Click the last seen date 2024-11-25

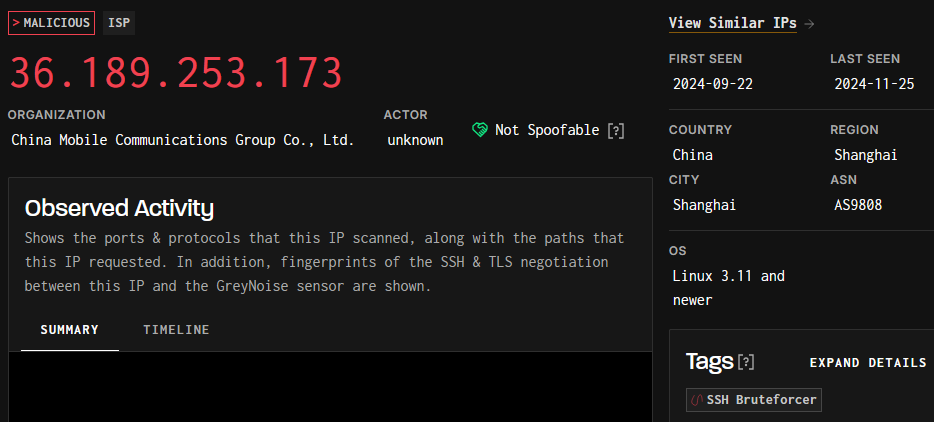(874, 84)
